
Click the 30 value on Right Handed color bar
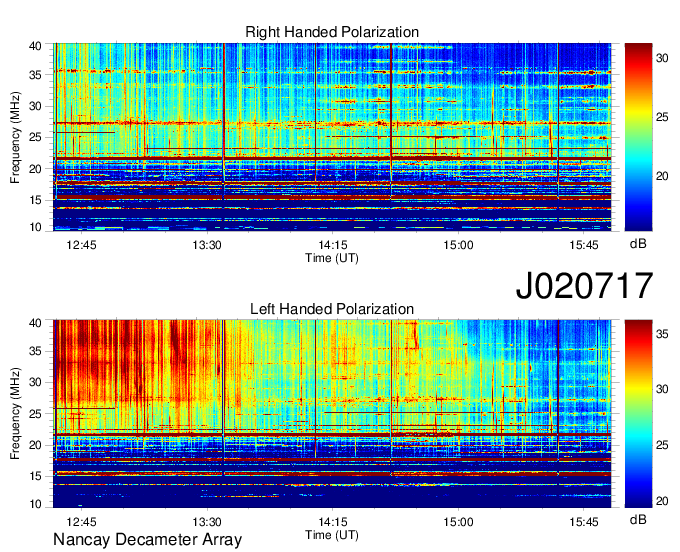tap(662, 58)
